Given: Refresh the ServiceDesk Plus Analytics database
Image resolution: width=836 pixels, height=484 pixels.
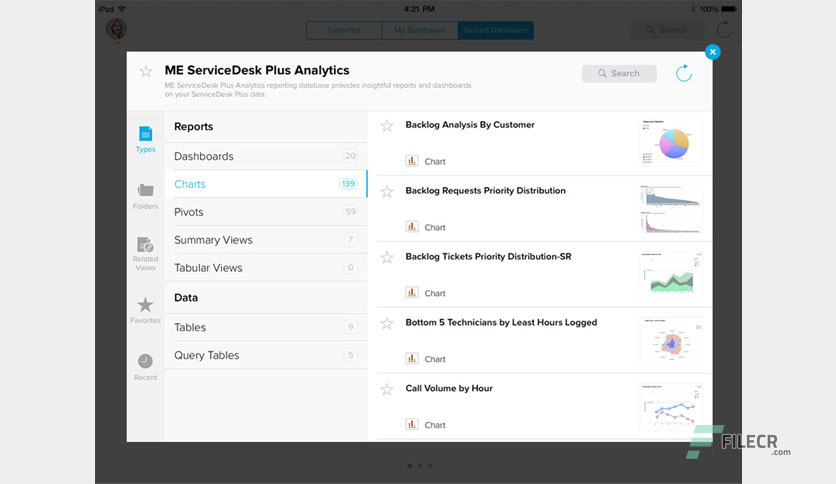Looking at the screenshot, I should 684,74.
